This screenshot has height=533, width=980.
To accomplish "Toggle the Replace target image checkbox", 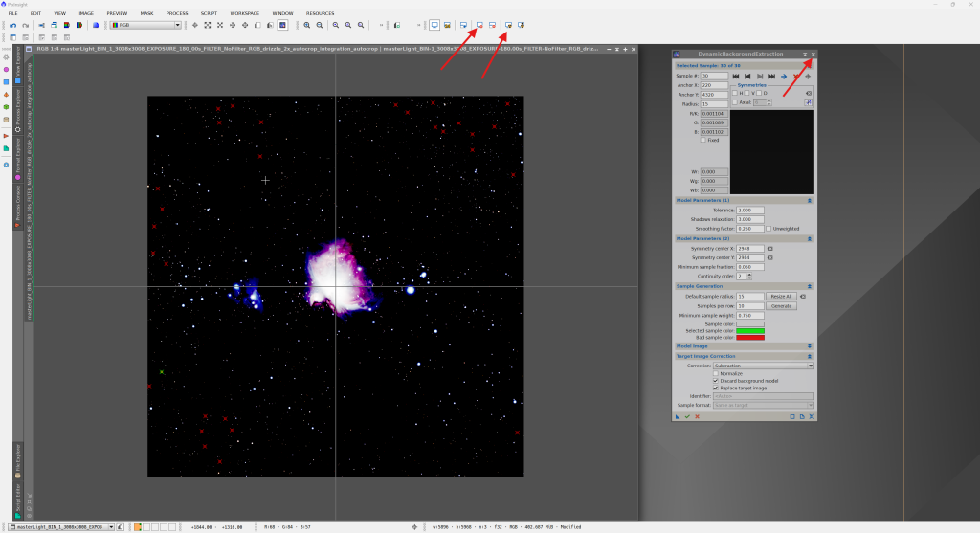I will tap(716, 388).
